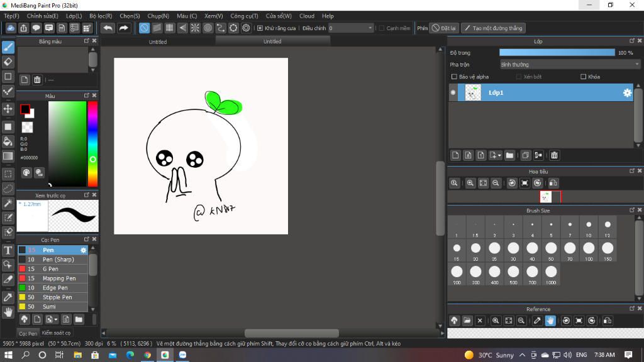
Task: Select Stipple Pen brush
Action: point(53,297)
